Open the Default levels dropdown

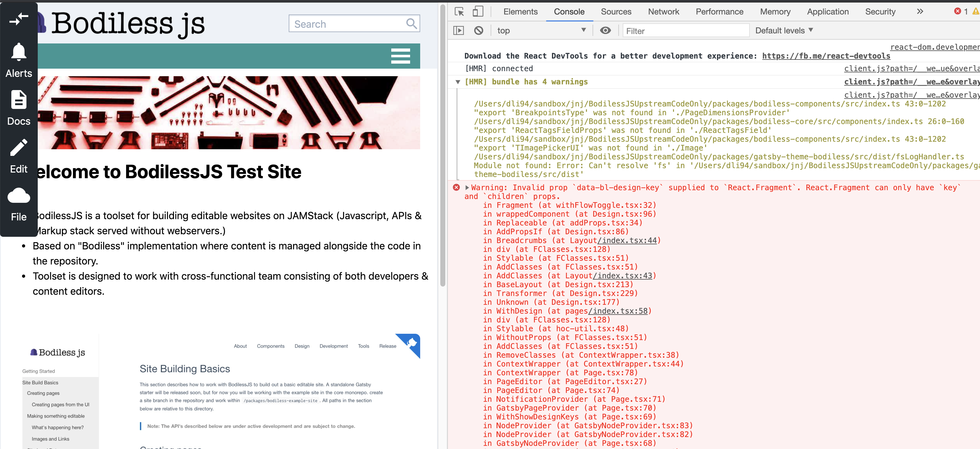coord(784,30)
